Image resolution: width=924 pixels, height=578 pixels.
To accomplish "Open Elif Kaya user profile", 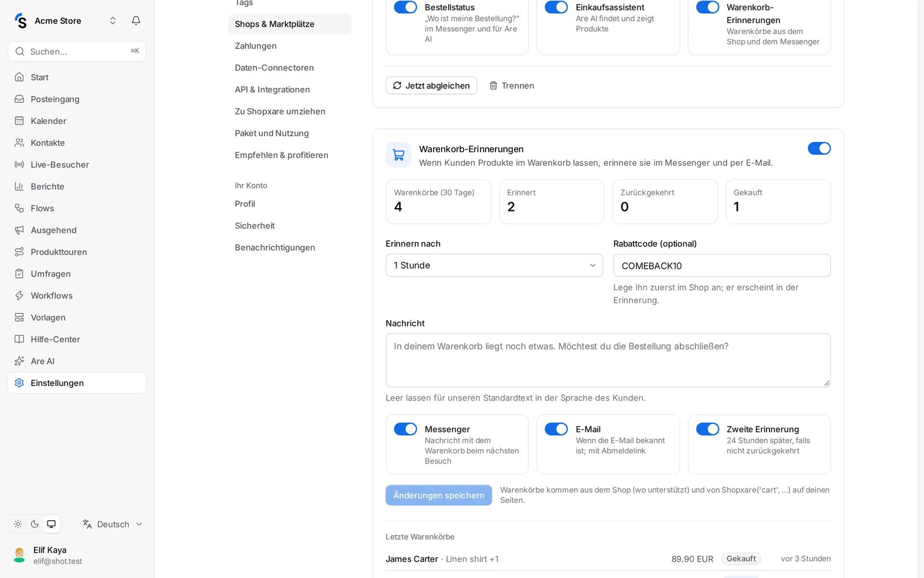I will 77,555.
